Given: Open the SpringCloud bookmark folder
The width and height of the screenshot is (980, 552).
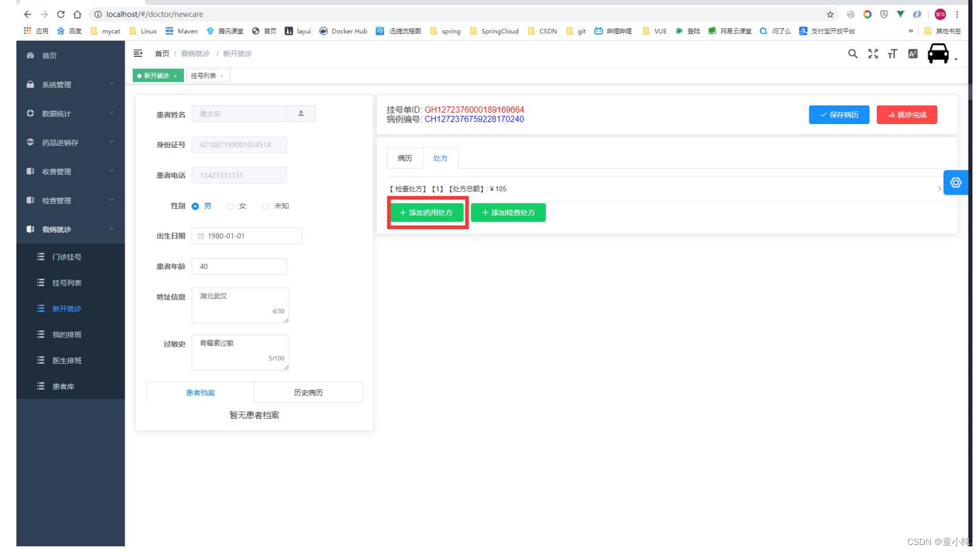Looking at the screenshot, I should pyautogui.click(x=494, y=31).
